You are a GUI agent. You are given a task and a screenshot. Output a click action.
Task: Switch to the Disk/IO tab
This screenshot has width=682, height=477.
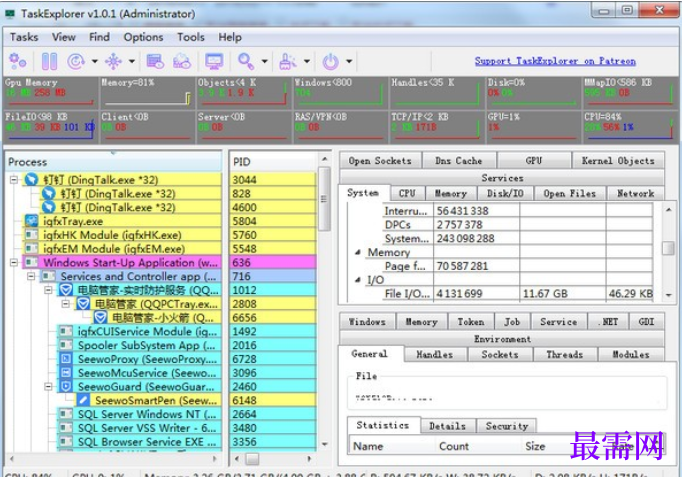pos(505,193)
